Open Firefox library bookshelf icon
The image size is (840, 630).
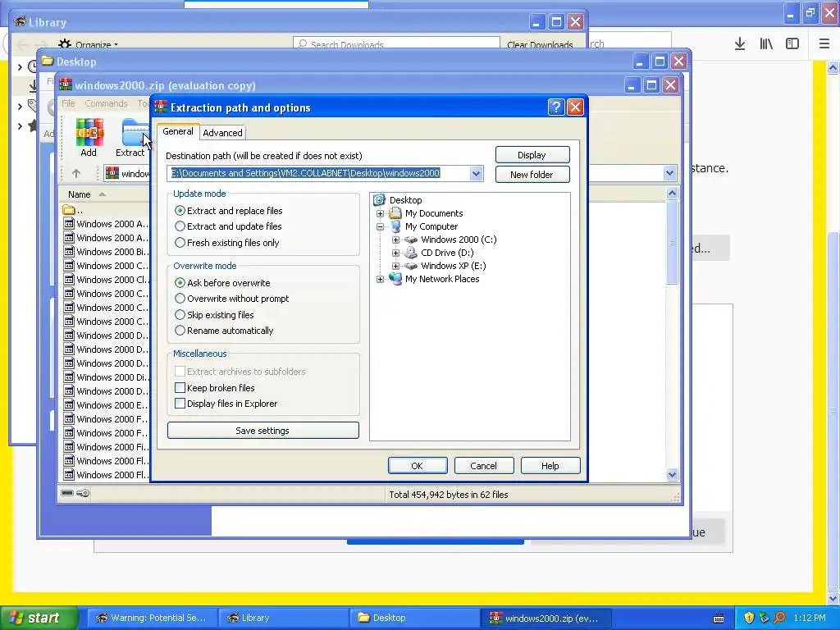(x=766, y=44)
